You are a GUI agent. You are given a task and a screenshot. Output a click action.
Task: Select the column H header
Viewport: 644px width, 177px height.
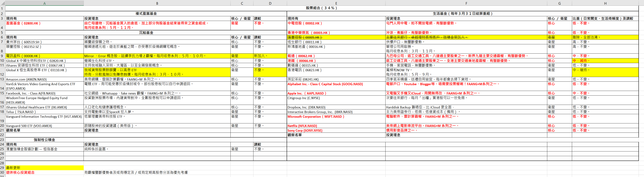click(x=605, y=3)
